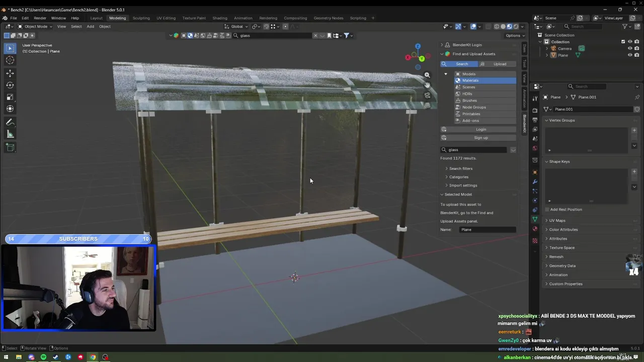
Task: Select HDRs asset type
Action: (x=485, y=94)
